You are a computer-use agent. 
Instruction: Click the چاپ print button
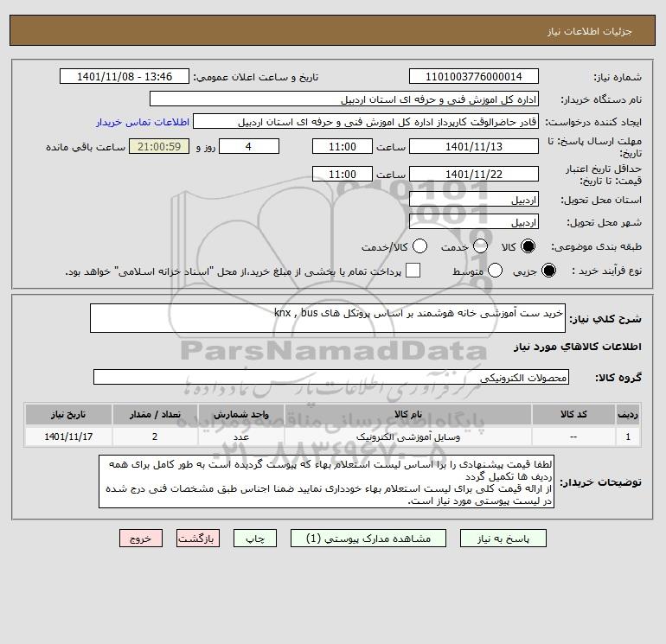[255, 539]
